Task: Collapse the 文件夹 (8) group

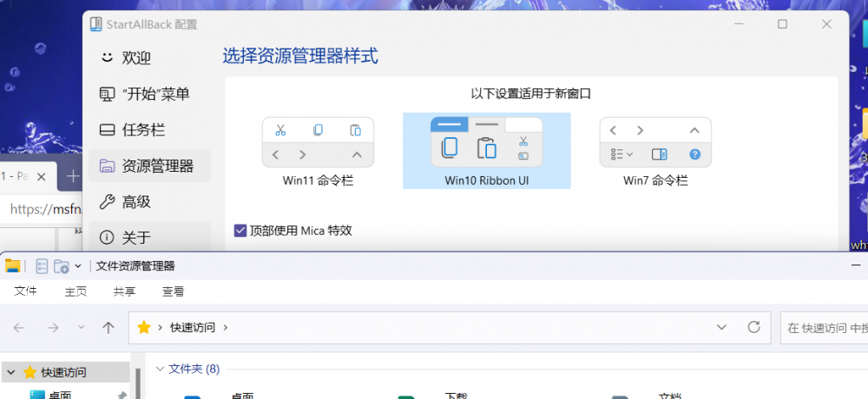Action: coord(160,370)
